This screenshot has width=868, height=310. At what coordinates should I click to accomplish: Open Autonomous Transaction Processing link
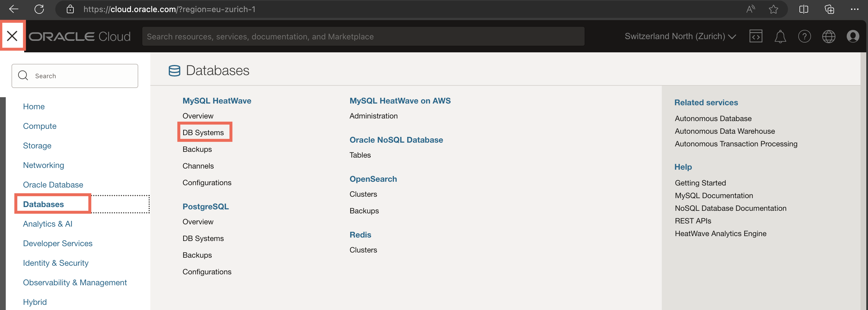[736, 143]
